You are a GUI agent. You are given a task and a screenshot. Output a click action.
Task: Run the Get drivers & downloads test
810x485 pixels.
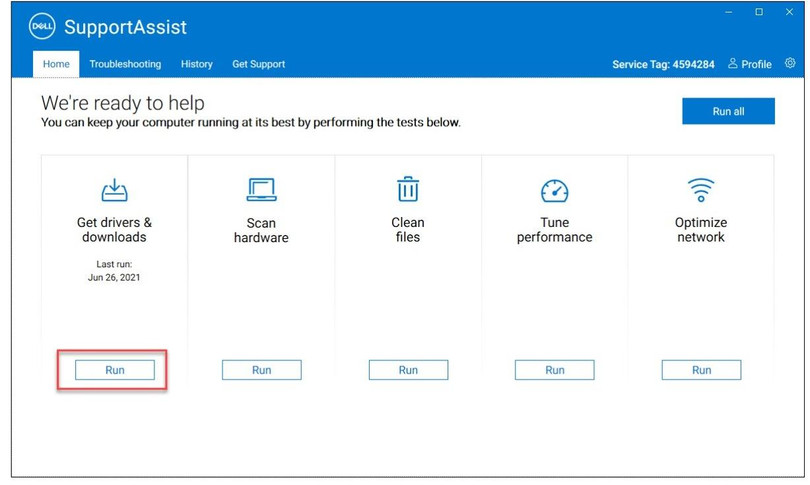coord(115,370)
